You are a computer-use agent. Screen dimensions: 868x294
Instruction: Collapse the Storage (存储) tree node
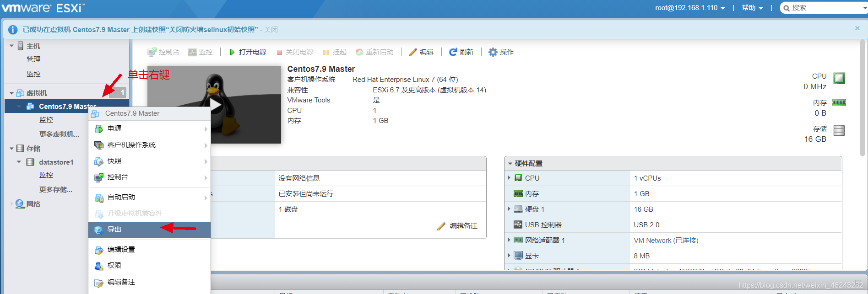coord(11,148)
